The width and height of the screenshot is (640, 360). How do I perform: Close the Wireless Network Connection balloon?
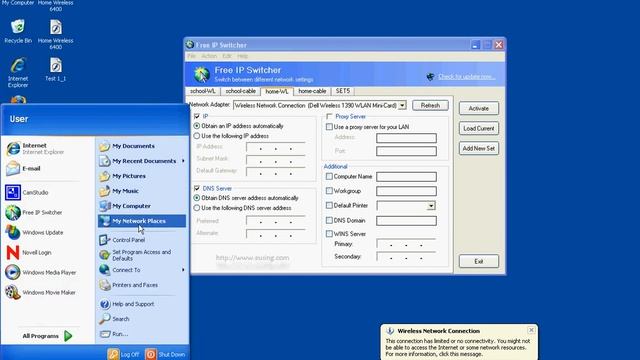tap(531, 330)
